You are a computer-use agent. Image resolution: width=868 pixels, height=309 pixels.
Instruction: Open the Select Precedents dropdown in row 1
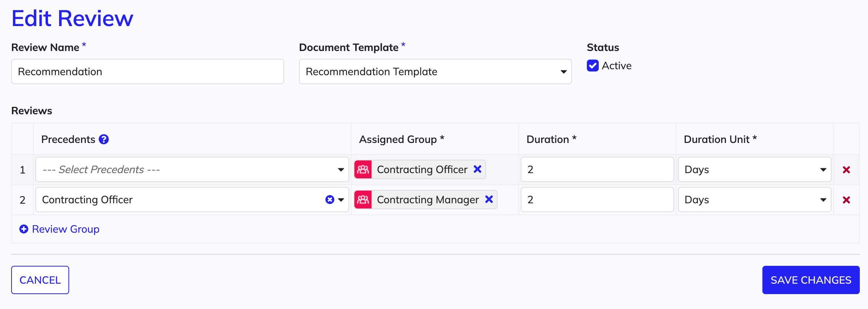pyautogui.click(x=192, y=169)
